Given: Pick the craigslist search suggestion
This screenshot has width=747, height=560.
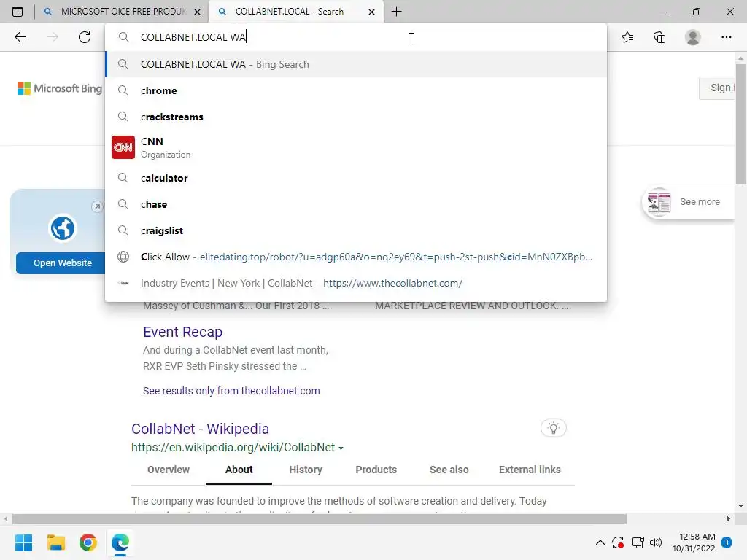Looking at the screenshot, I should [356, 230].
